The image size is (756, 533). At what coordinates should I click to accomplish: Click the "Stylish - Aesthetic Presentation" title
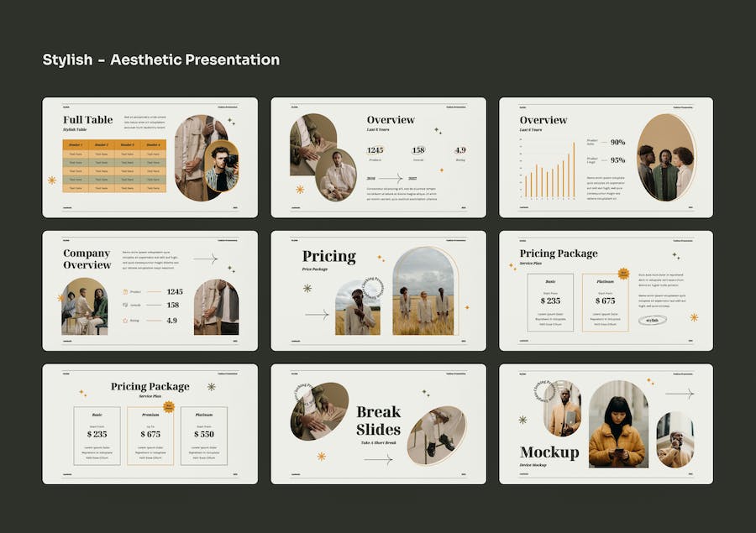(161, 60)
